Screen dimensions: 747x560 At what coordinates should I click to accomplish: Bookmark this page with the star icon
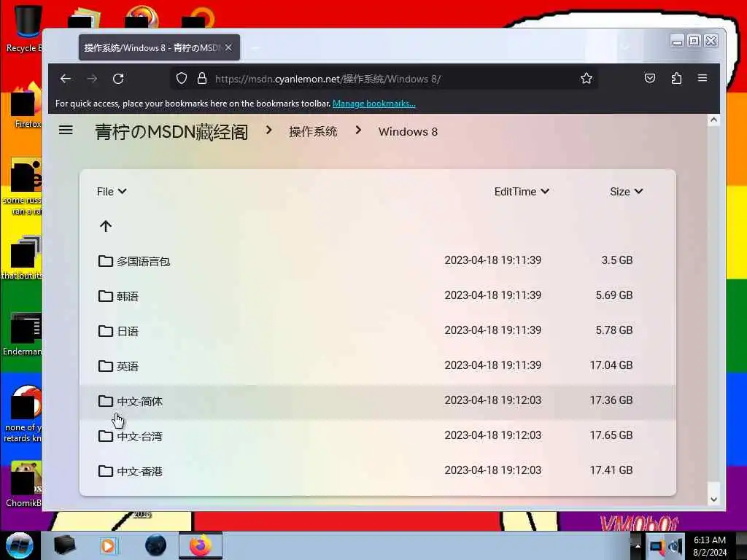tap(587, 78)
